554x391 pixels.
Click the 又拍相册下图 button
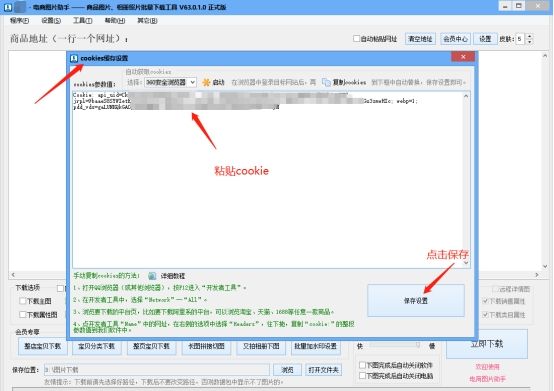tap(261, 346)
